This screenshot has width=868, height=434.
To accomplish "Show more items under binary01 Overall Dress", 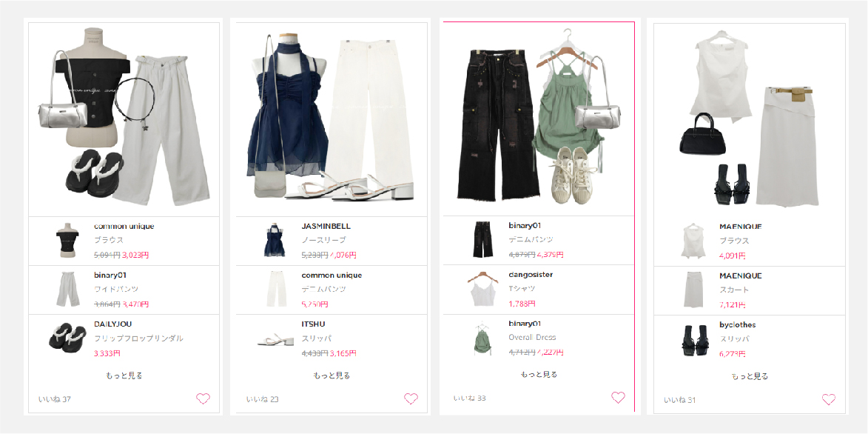I will tap(539, 374).
